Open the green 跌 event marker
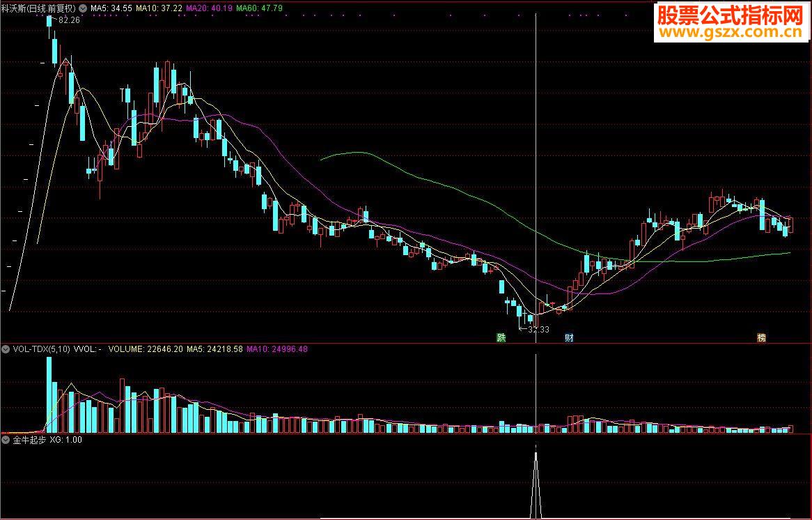 (501, 338)
